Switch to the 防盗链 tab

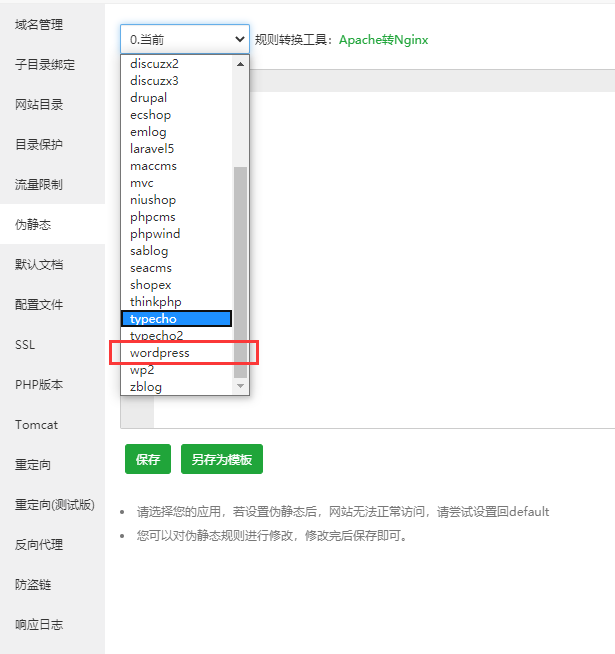coord(53,585)
